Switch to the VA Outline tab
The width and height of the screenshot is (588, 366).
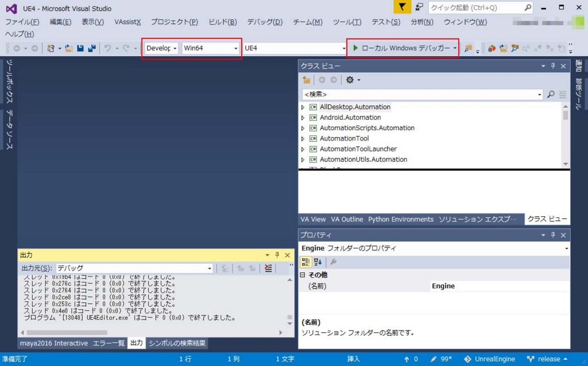[347, 219]
